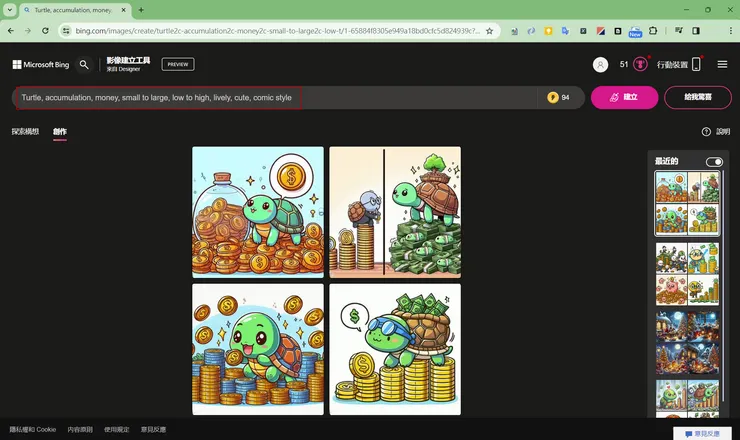Click the extension icon with New badge

point(635,32)
